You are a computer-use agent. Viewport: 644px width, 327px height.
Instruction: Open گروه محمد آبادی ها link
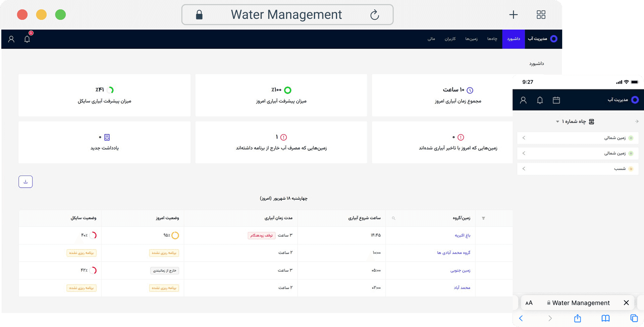coord(453,253)
